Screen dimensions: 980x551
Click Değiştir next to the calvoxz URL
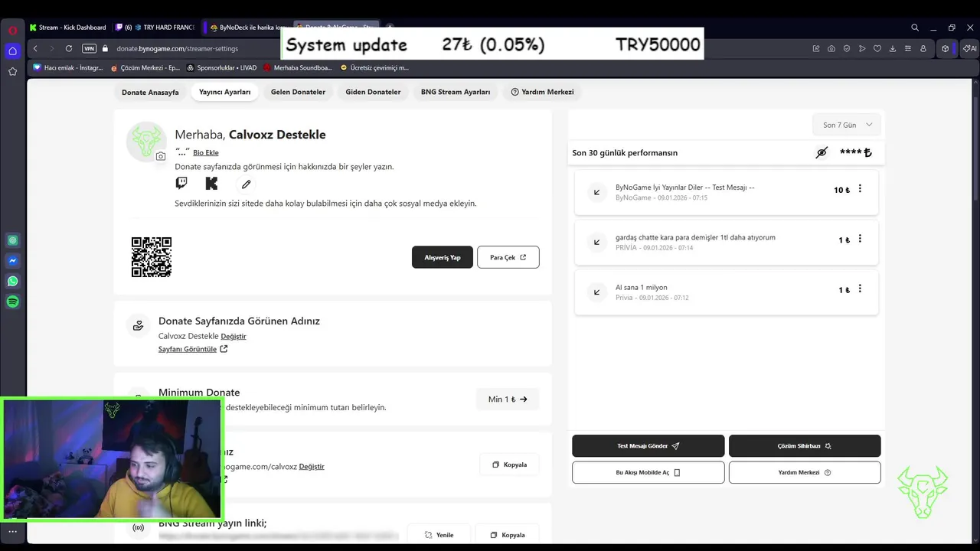pyautogui.click(x=312, y=466)
